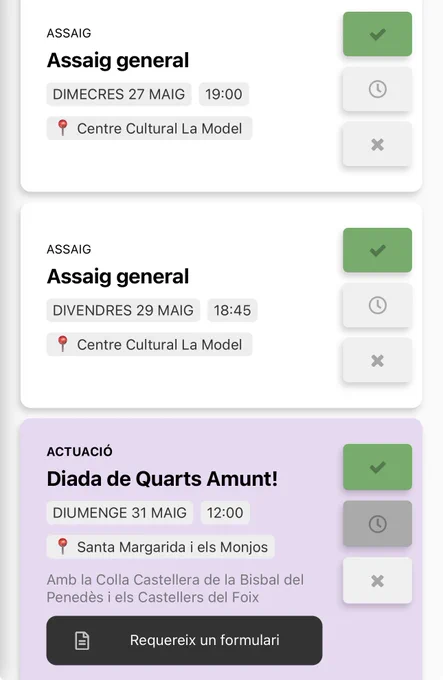Viewport: 443px width, 680px height.
Task: Confirm attendance for Diada de Quarts Amunt
Action: tap(377, 467)
